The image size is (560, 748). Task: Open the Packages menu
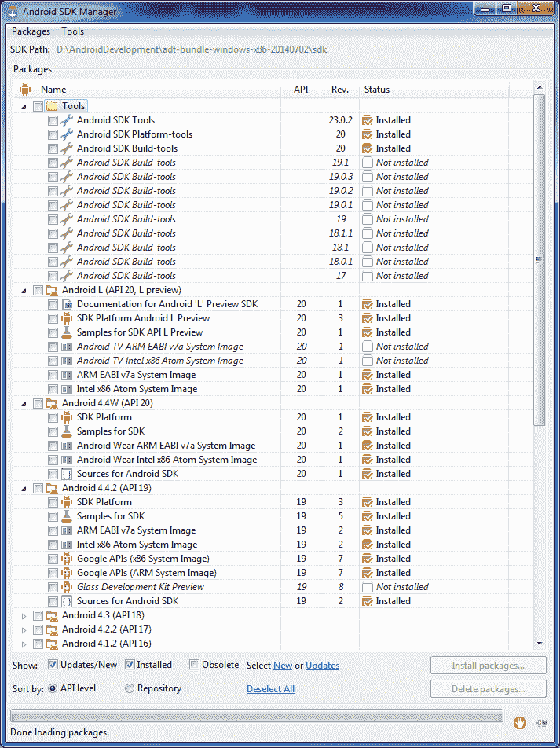click(x=31, y=31)
